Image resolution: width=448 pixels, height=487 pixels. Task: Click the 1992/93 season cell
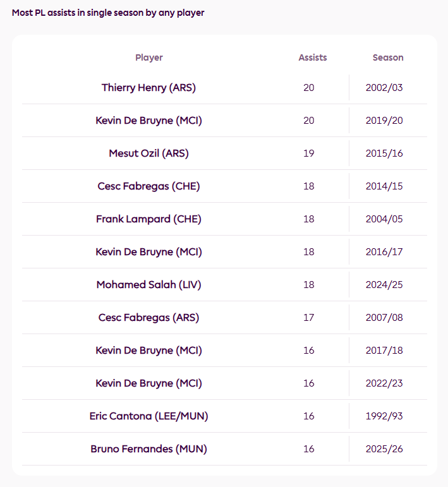pos(384,416)
